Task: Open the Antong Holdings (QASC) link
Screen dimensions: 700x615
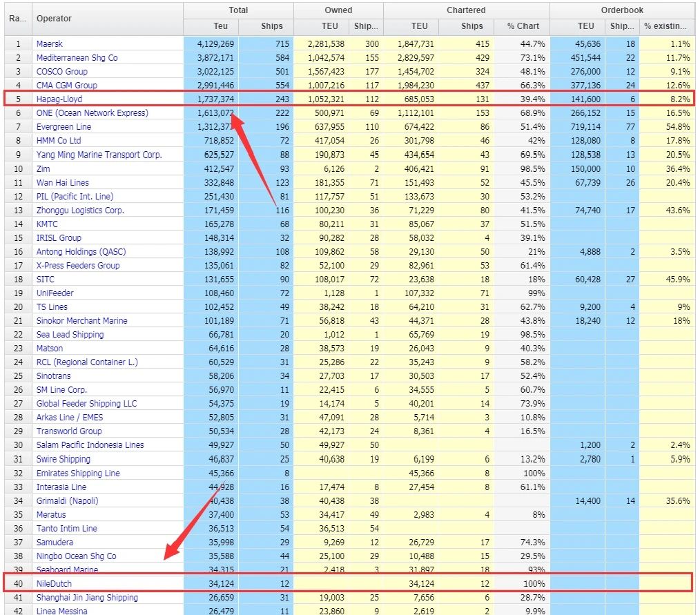Action: tap(81, 252)
